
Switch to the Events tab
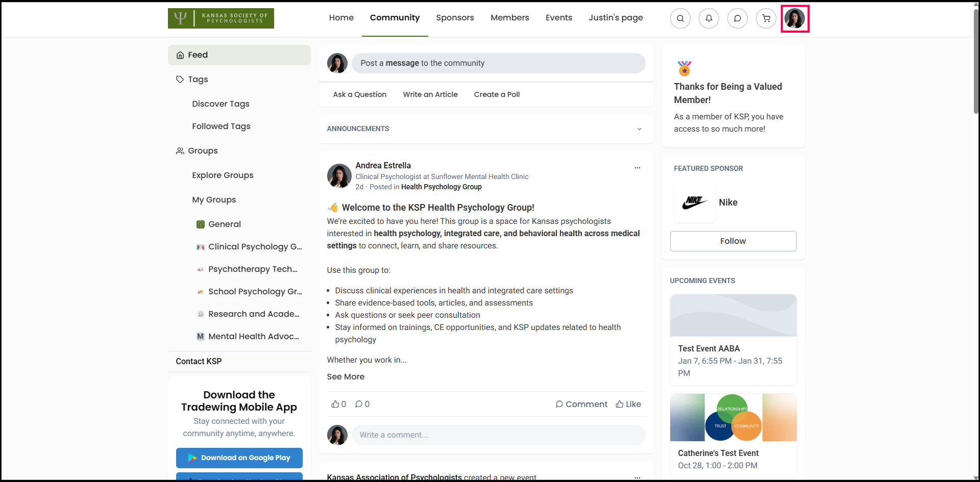pos(558,18)
